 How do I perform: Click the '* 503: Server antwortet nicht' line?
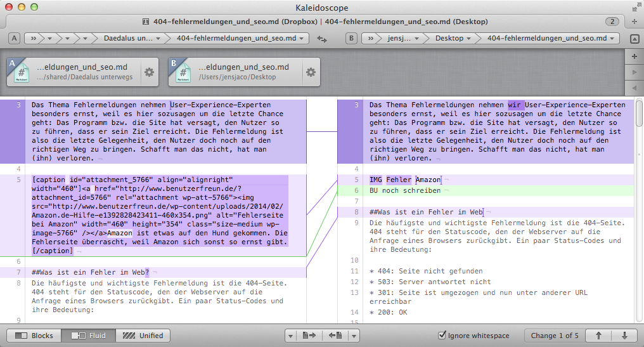click(430, 282)
